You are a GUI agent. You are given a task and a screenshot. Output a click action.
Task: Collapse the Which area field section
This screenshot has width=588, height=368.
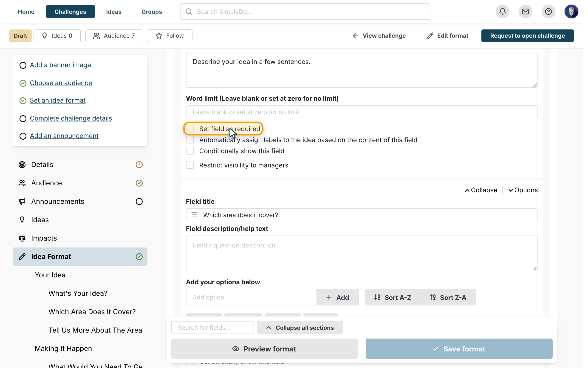click(x=481, y=190)
